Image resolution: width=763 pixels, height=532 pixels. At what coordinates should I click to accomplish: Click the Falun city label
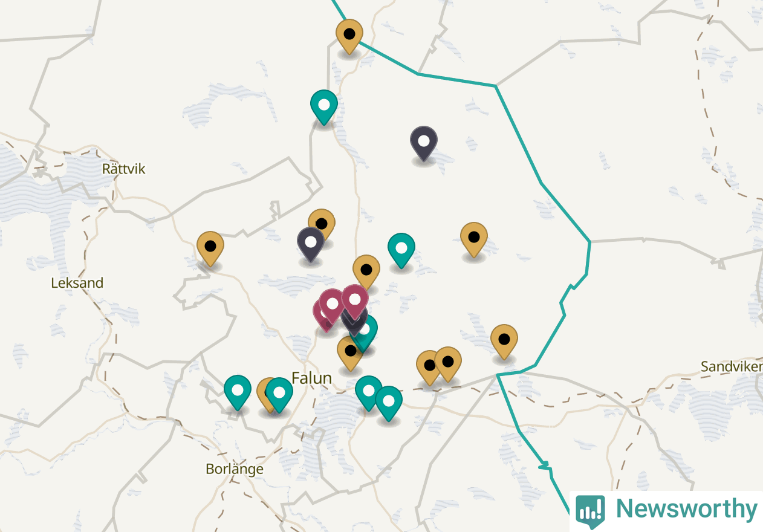coord(311,378)
